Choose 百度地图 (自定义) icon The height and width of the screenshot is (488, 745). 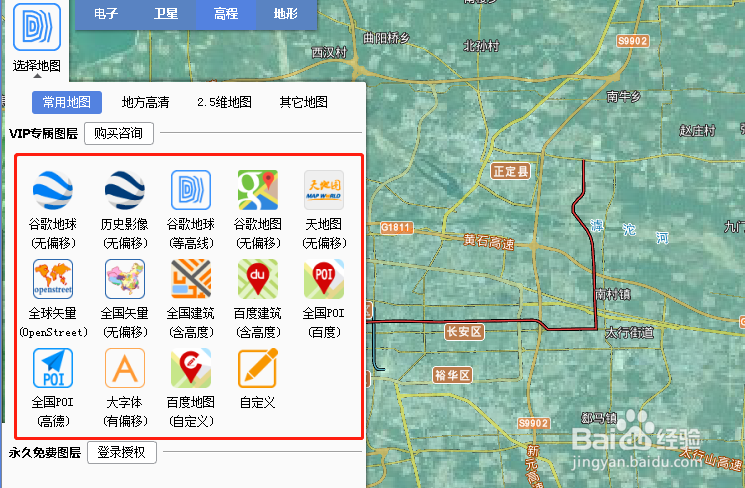pos(191,368)
